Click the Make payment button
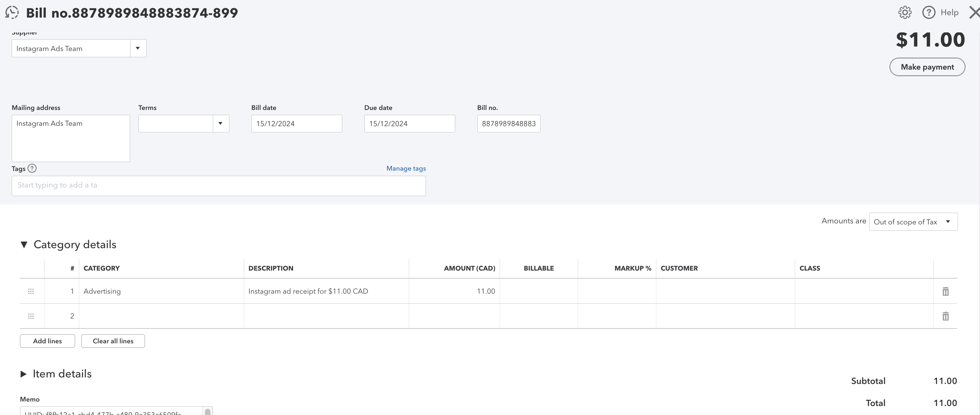Screen dimensions: 980x415 tap(927, 67)
